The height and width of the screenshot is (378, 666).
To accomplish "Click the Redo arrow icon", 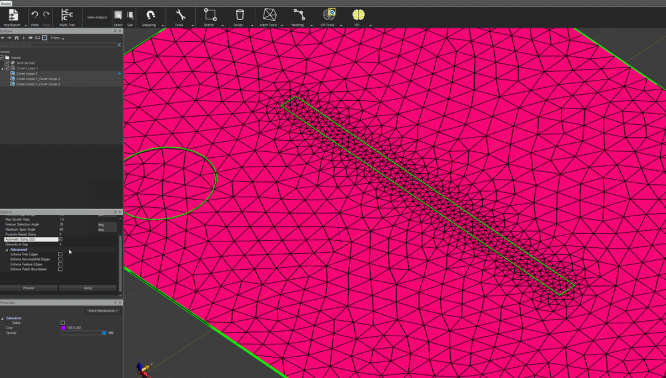I will [46, 15].
